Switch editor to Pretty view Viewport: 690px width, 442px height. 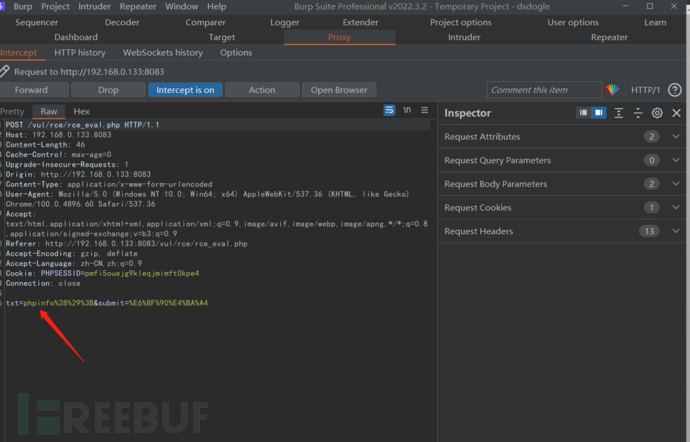tap(12, 111)
